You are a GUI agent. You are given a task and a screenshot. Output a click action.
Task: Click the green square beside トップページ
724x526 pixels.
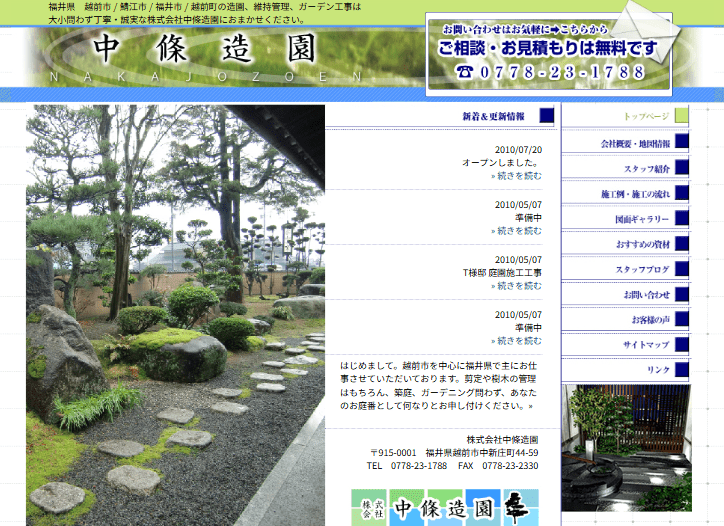coord(681,115)
